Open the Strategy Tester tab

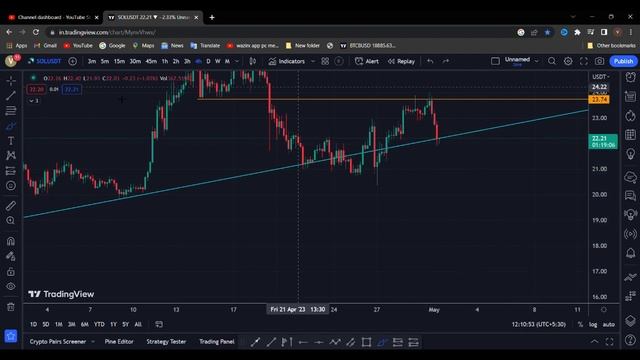pos(166,342)
